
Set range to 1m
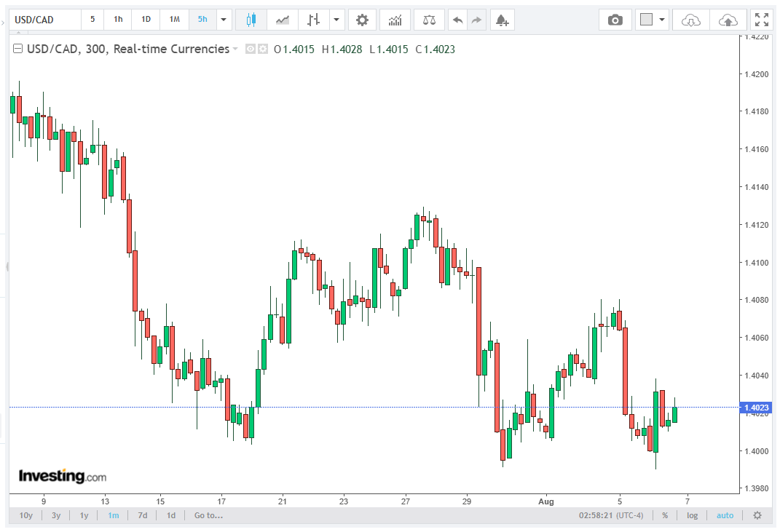point(114,515)
